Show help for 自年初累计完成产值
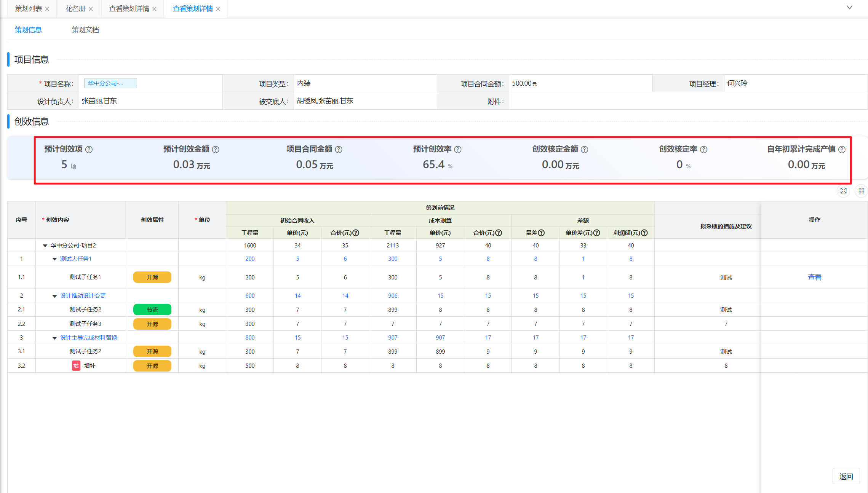The width and height of the screenshot is (868, 493). pos(842,150)
